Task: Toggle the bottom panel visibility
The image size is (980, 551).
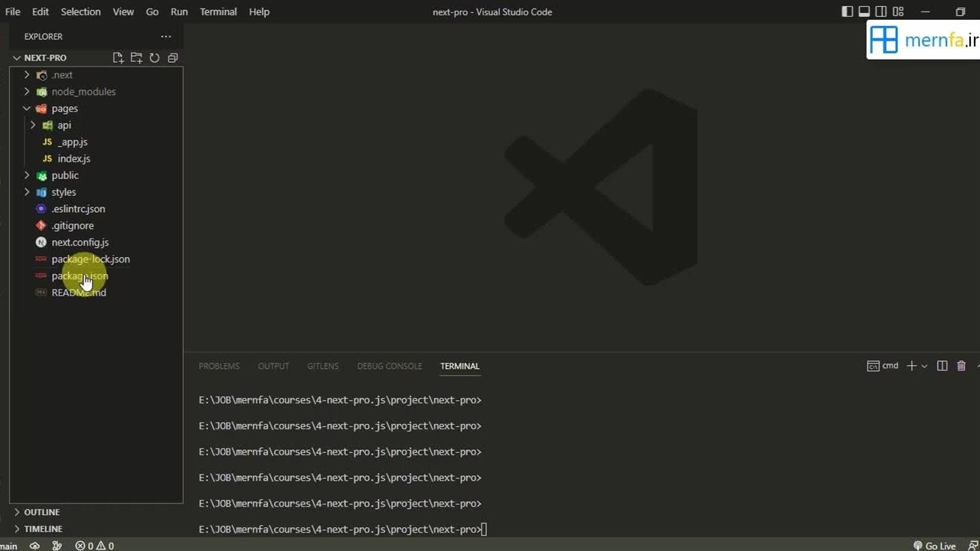Action: click(x=864, y=11)
